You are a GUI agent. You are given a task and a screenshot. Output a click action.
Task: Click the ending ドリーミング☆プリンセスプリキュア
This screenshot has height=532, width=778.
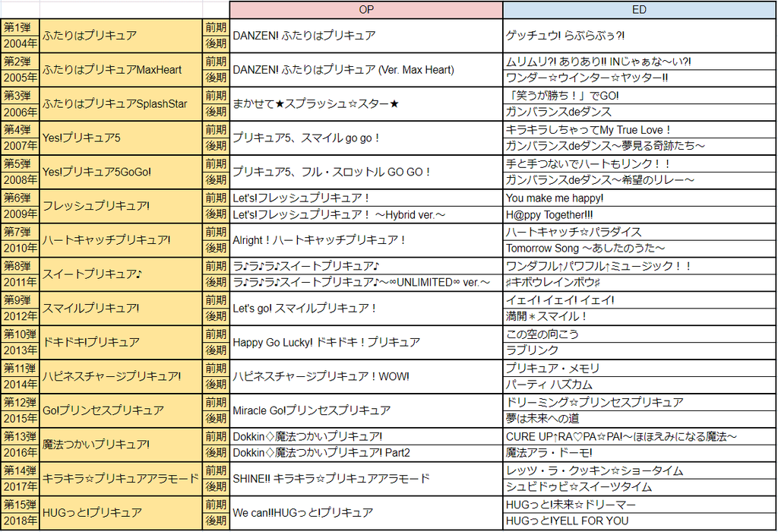pyautogui.click(x=639, y=403)
